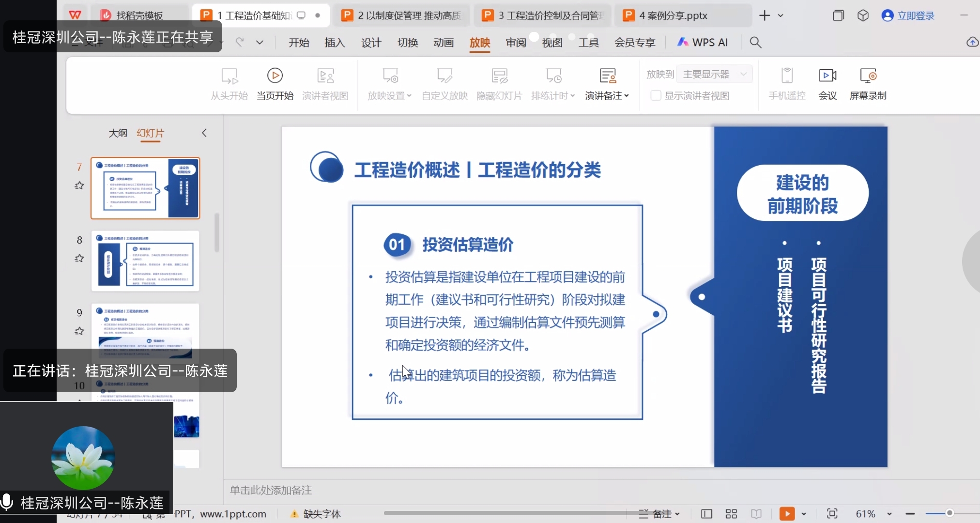980x523 pixels.
Task: Click hide slide (隐藏幻灯片) icon
Action: point(499,76)
